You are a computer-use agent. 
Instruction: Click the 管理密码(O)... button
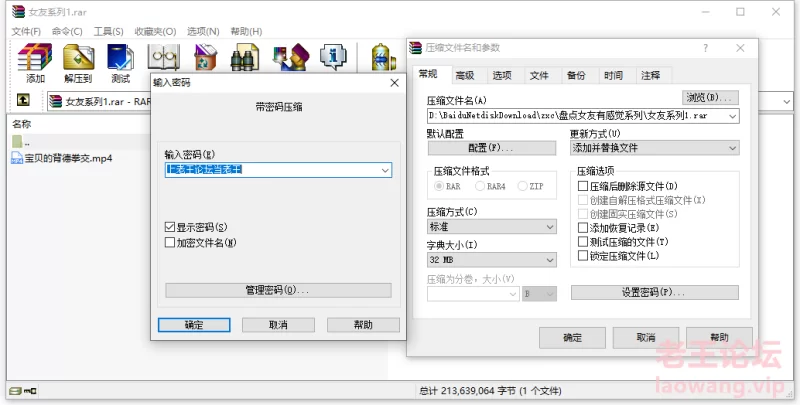point(277,290)
